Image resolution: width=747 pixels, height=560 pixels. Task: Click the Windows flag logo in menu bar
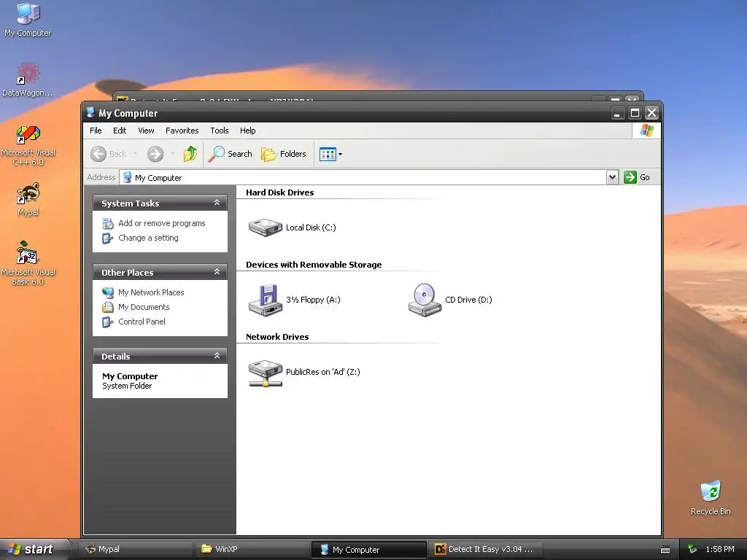point(646,131)
